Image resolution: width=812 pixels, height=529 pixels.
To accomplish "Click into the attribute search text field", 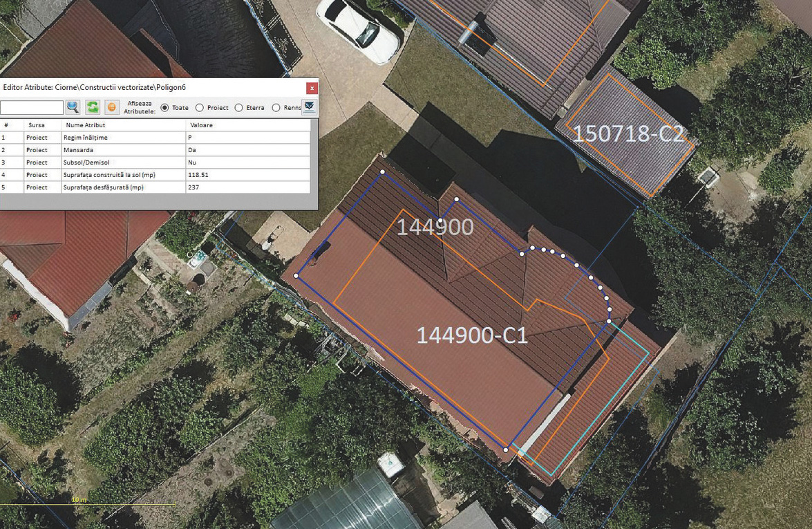I will (31, 107).
